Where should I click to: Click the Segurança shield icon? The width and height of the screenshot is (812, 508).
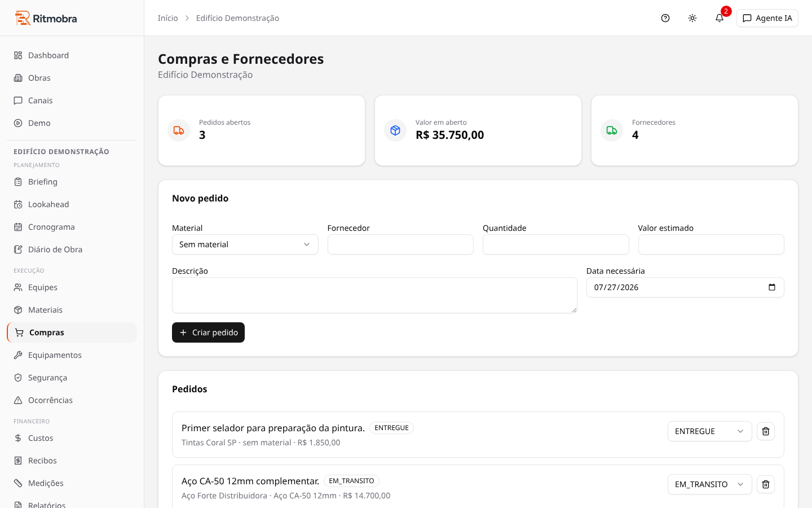point(18,378)
